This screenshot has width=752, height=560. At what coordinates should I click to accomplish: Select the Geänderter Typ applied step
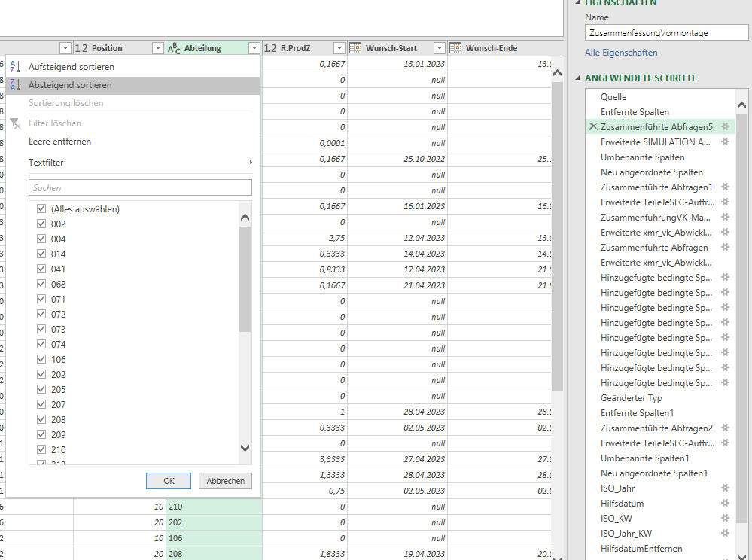(631, 398)
